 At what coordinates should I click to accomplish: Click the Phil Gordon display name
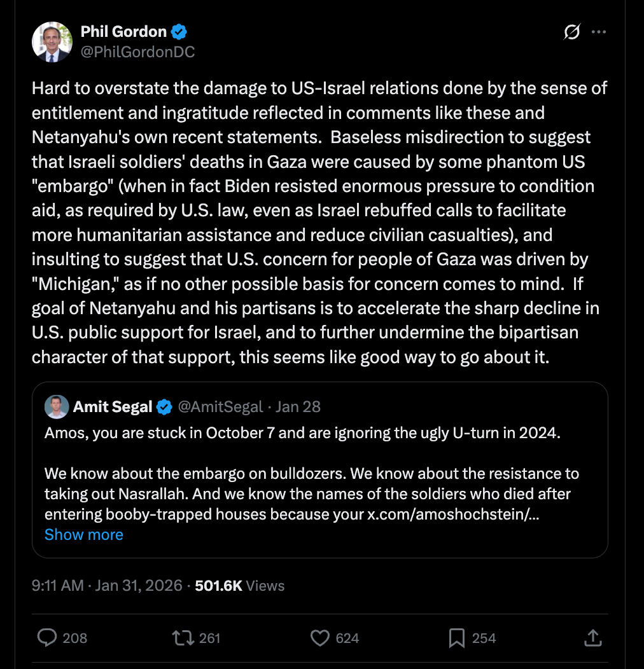[x=123, y=31]
